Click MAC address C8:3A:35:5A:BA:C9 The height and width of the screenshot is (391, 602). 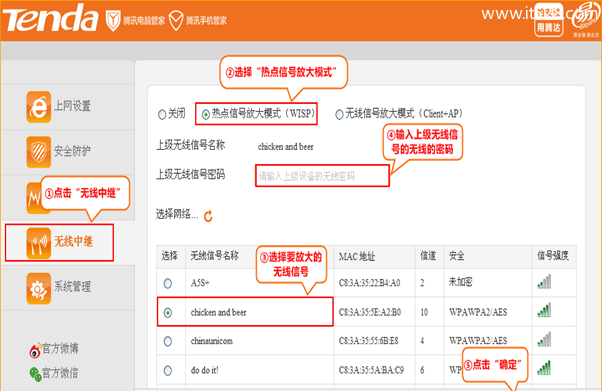click(371, 370)
